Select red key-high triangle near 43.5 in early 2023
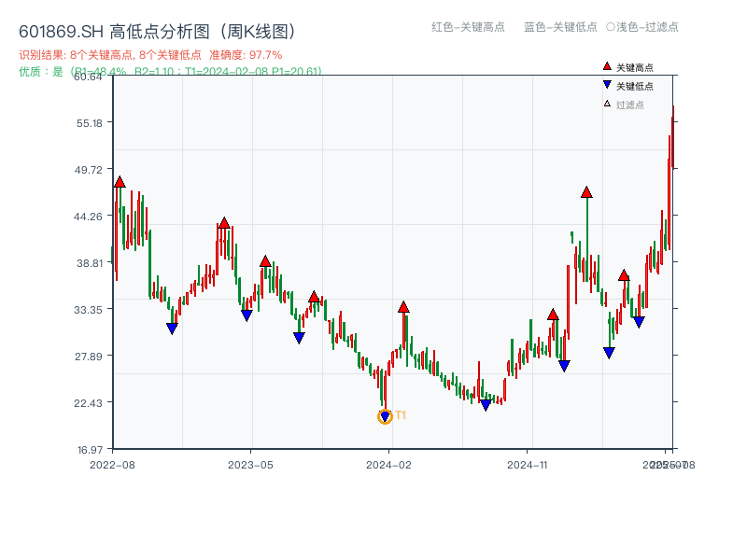Screen dimensions: 747x560 [224, 223]
